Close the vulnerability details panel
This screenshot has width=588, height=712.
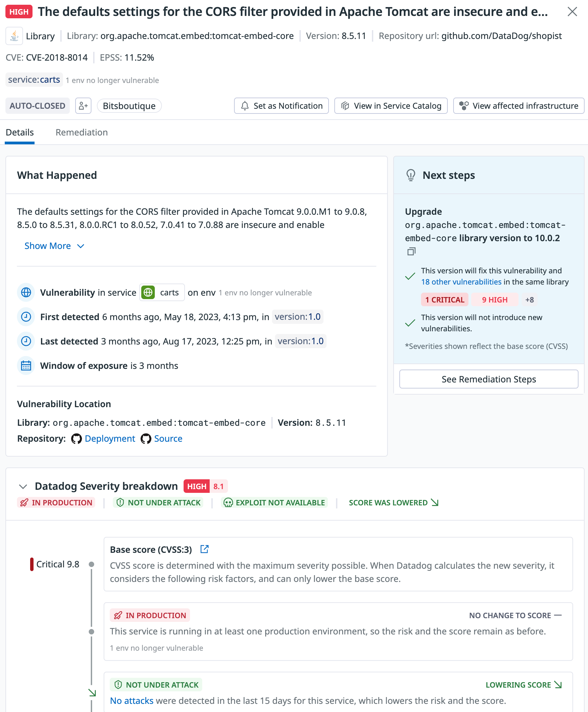[x=572, y=12]
